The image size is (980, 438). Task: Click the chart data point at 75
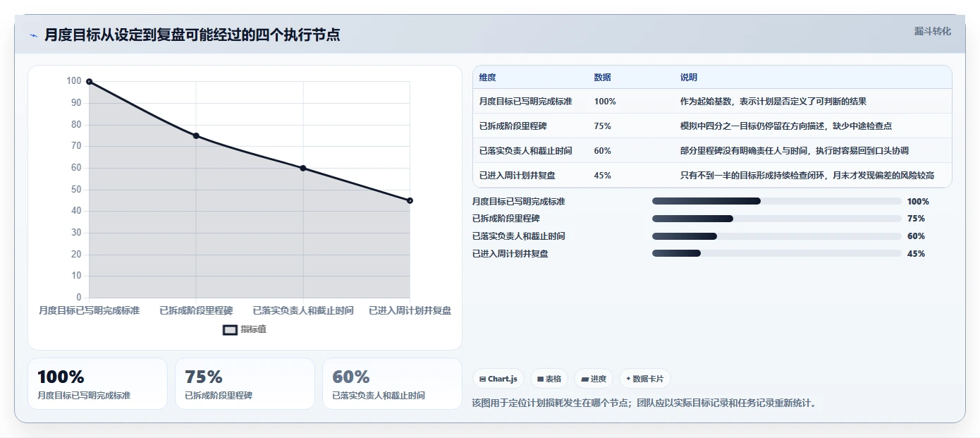tap(196, 136)
